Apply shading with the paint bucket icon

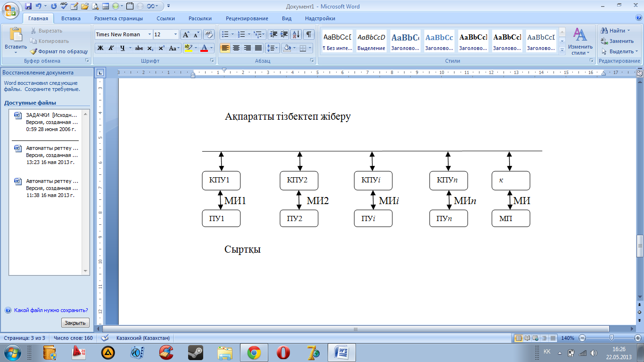(287, 48)
